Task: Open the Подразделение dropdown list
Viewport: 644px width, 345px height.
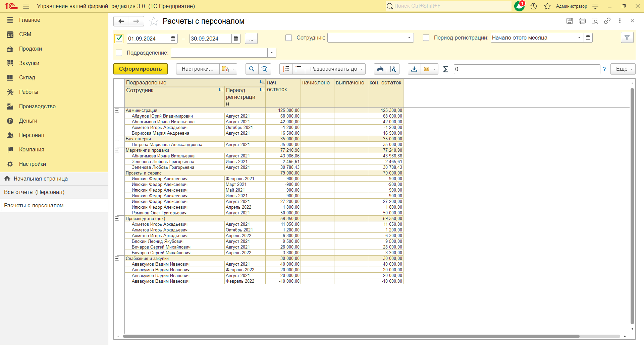Action: 272,53
